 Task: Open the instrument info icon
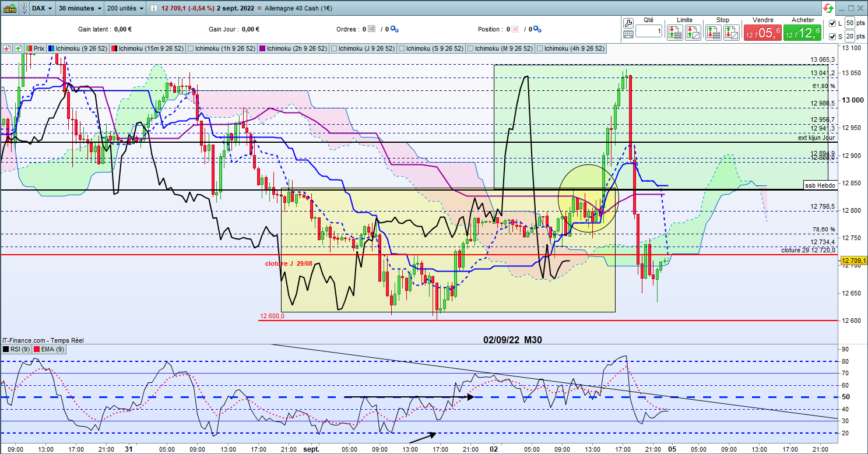153,9
